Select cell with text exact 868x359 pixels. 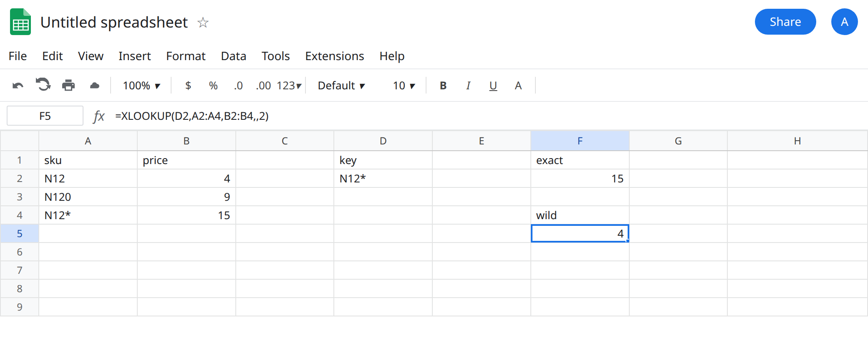pos(580,160)
